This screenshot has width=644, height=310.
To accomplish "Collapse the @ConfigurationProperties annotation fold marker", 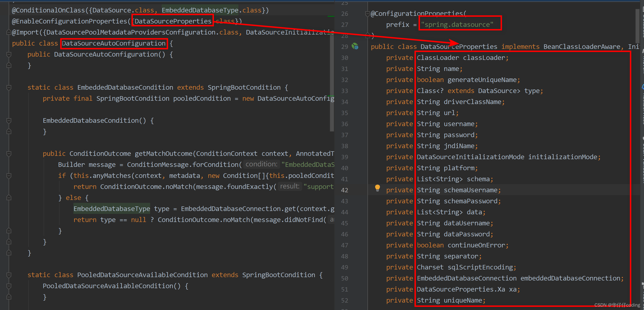I will pos(367,13).
